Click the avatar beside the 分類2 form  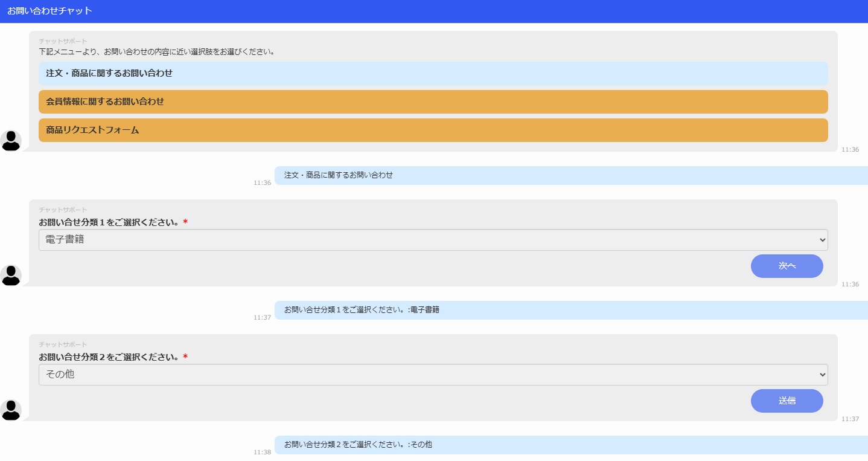click(11, 410)
